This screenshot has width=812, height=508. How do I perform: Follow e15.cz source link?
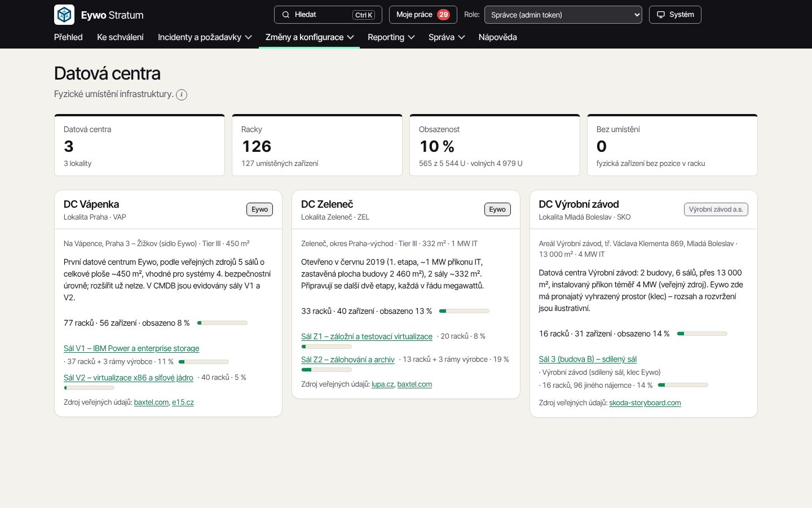[x=183, y=402]
